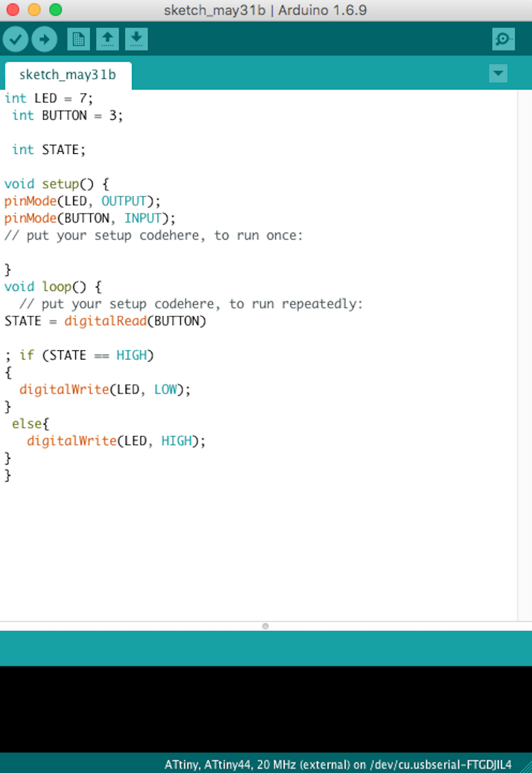Image resolution: width=532 pixels, height=773 pixels.
Task: Click the '; if (STATE == HIGH)' line
Action: point(79,355)
